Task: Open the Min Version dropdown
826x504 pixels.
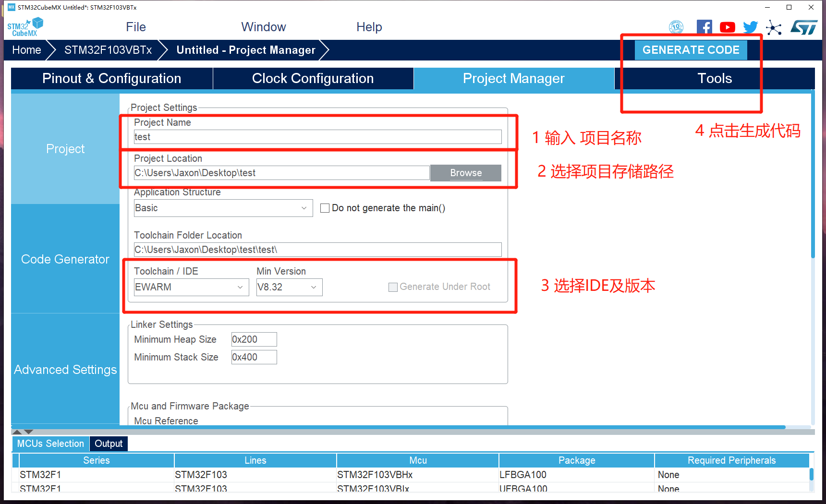Action: tap(289, 287)
